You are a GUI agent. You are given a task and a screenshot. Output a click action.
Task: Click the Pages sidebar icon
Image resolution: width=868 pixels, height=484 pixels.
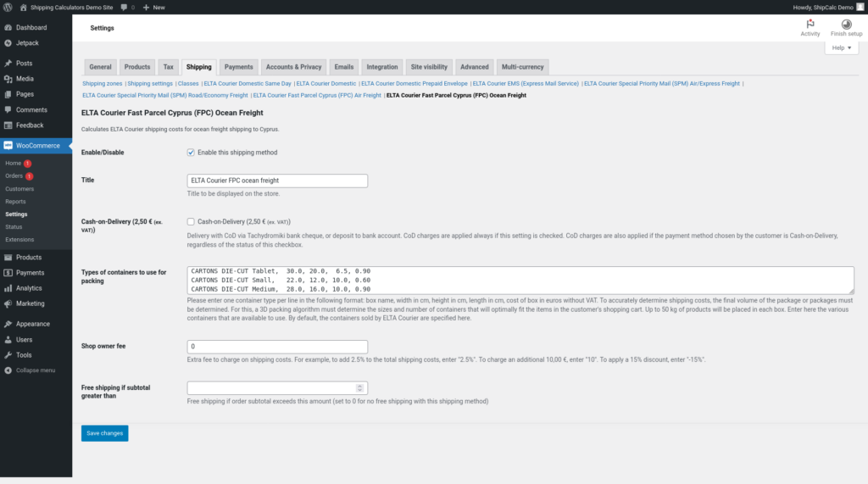point(8,94)
